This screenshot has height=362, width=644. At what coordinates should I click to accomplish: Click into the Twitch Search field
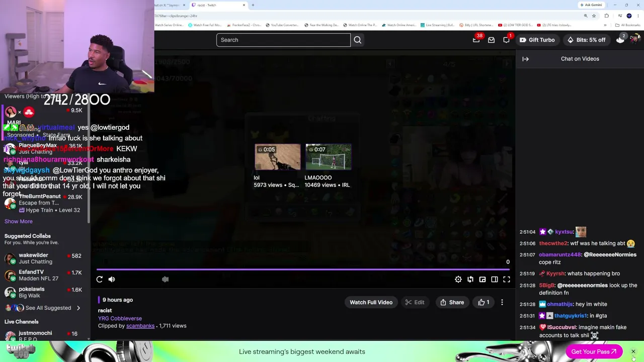283,40
